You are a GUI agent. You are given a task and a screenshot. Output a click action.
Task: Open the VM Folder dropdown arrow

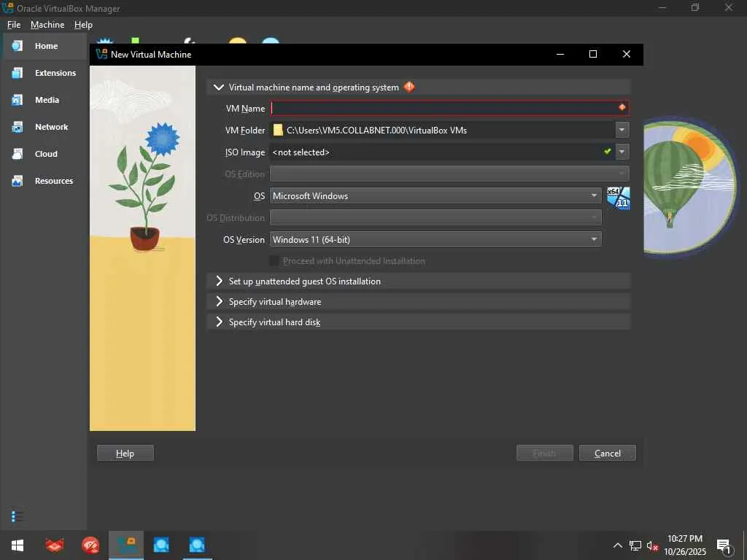click(622, 130)
